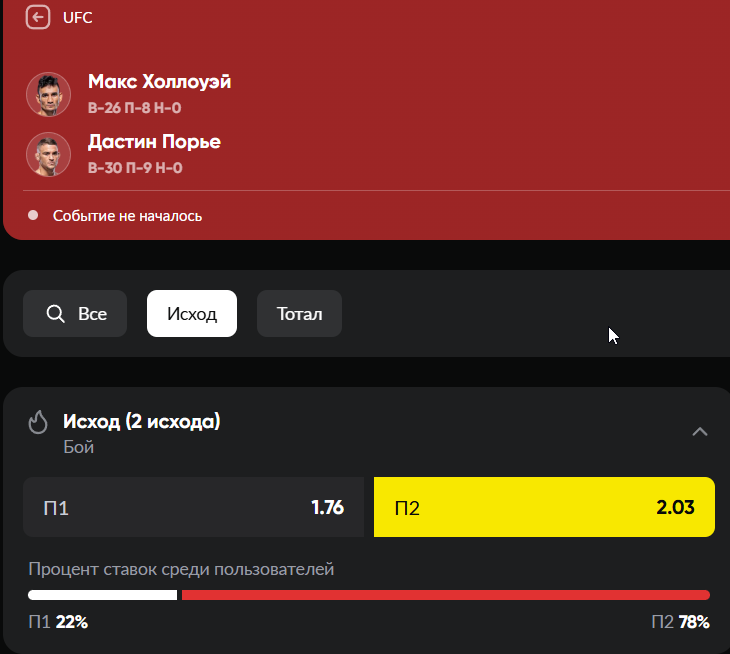Viewport: 730px width, 654px height.
Task: Collapse the Исход section with the chevron
Action: (699, 432)
